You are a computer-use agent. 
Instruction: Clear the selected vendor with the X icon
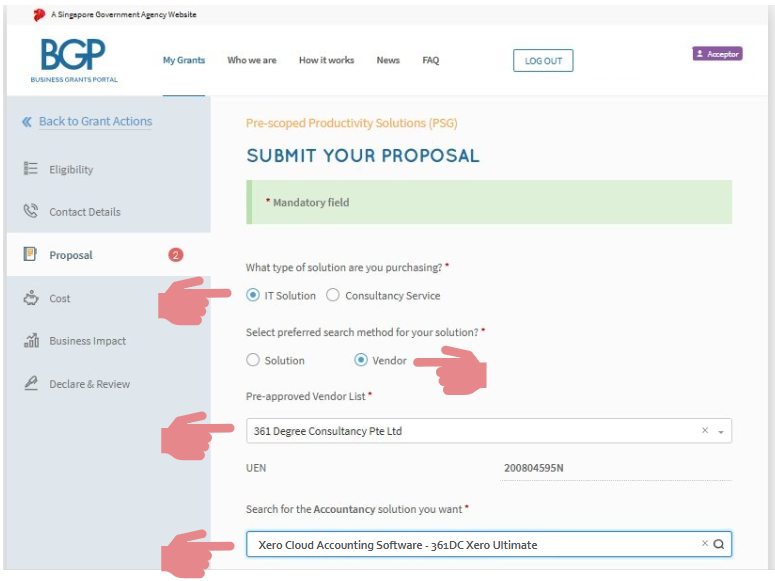[705, 430]
